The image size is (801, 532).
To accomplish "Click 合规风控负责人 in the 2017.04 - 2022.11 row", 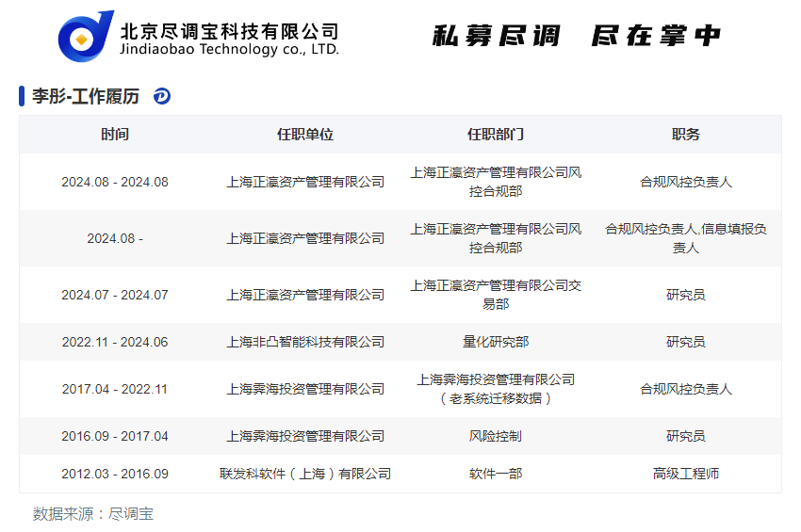I will [685, 389].
